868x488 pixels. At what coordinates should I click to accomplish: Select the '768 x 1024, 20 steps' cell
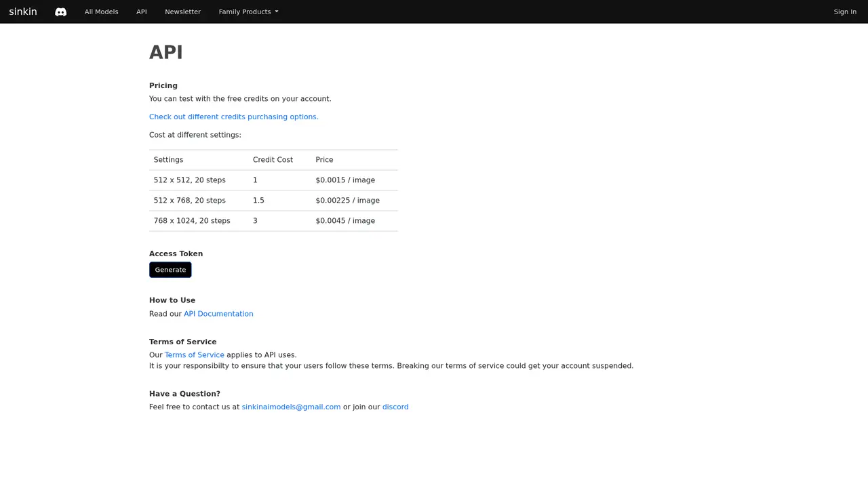[x=199, y=221]
